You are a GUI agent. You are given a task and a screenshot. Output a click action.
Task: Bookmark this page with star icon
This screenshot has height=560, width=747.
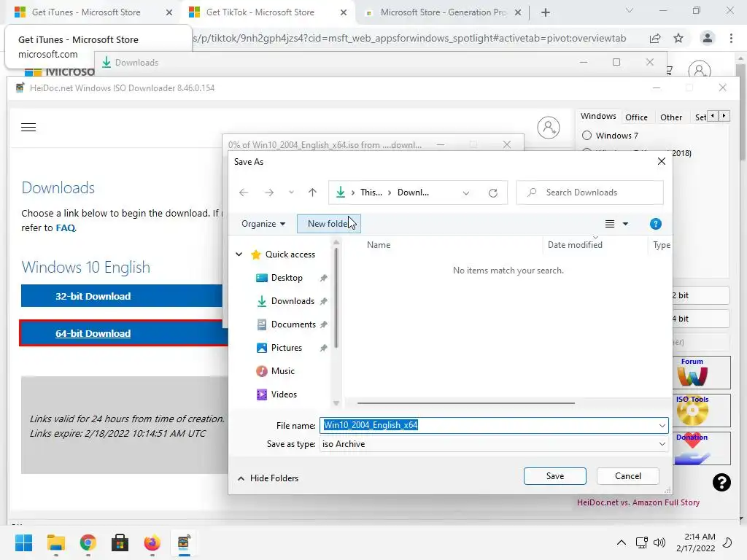[678, 39]
